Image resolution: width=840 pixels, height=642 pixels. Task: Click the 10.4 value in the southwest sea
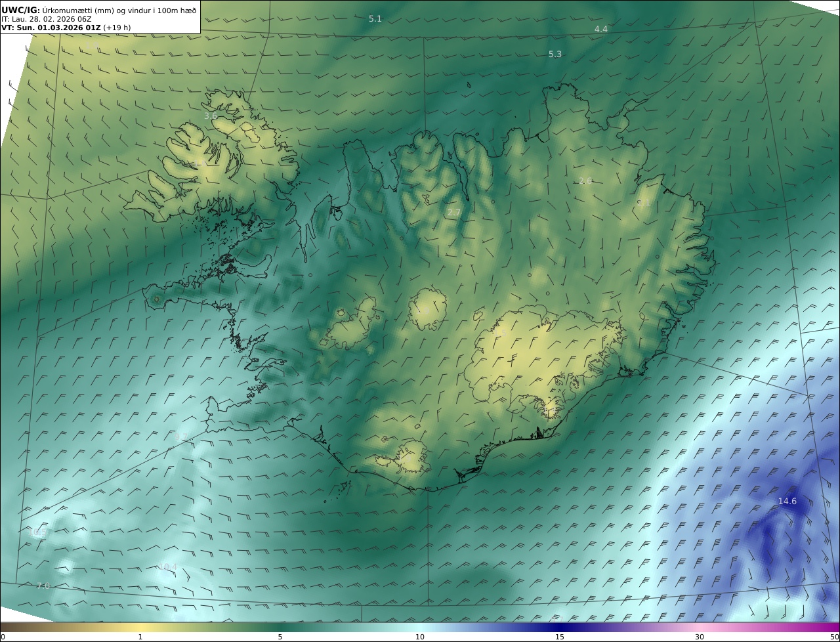click(168, 567)
